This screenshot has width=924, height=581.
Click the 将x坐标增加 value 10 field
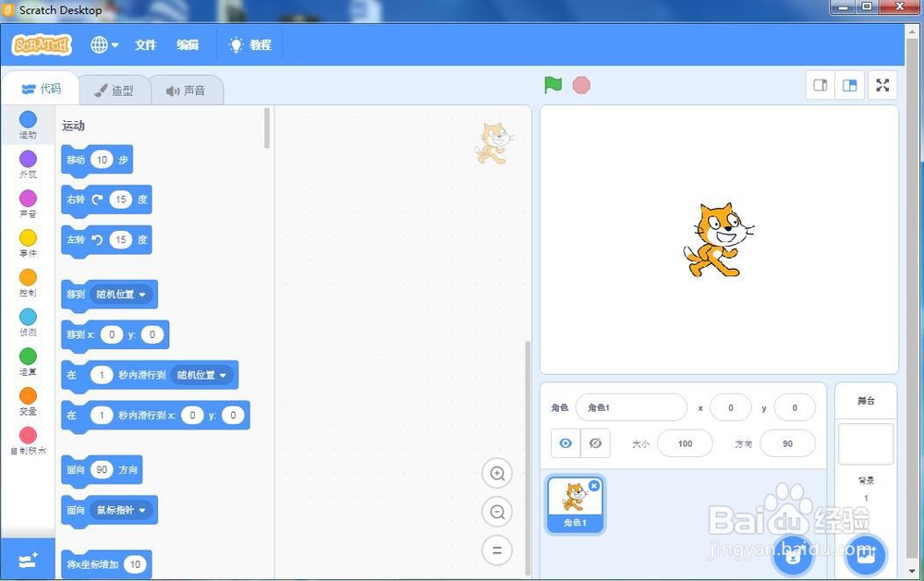pyautogui.click(x=135, y=563)
